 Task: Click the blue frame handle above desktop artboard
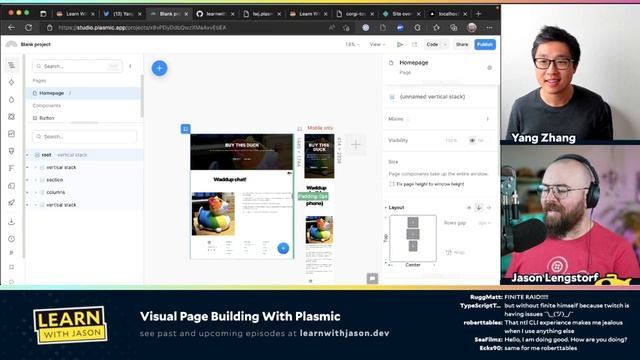click(185, 129)
